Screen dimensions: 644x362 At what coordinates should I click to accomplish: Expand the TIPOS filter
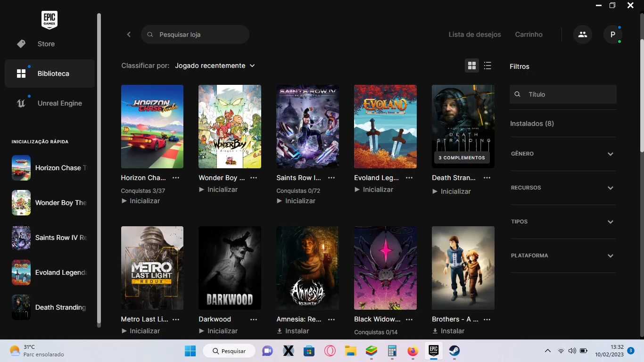click(x=563, y=222)
